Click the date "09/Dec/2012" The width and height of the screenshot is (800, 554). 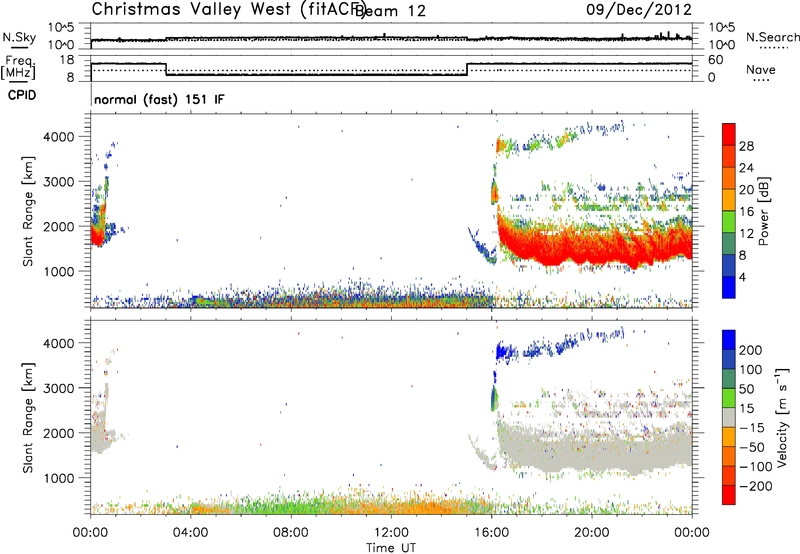[x=639, y=10]
